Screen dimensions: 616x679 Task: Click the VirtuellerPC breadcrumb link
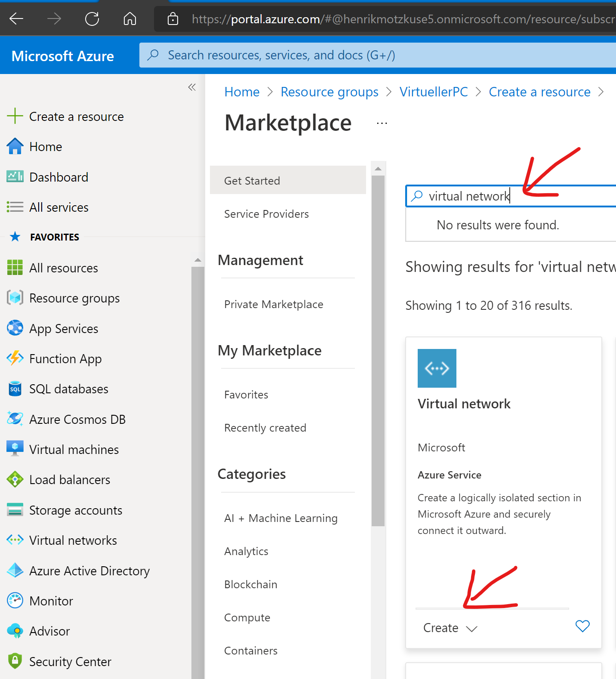pyautogui.click(x=433, y=92)
